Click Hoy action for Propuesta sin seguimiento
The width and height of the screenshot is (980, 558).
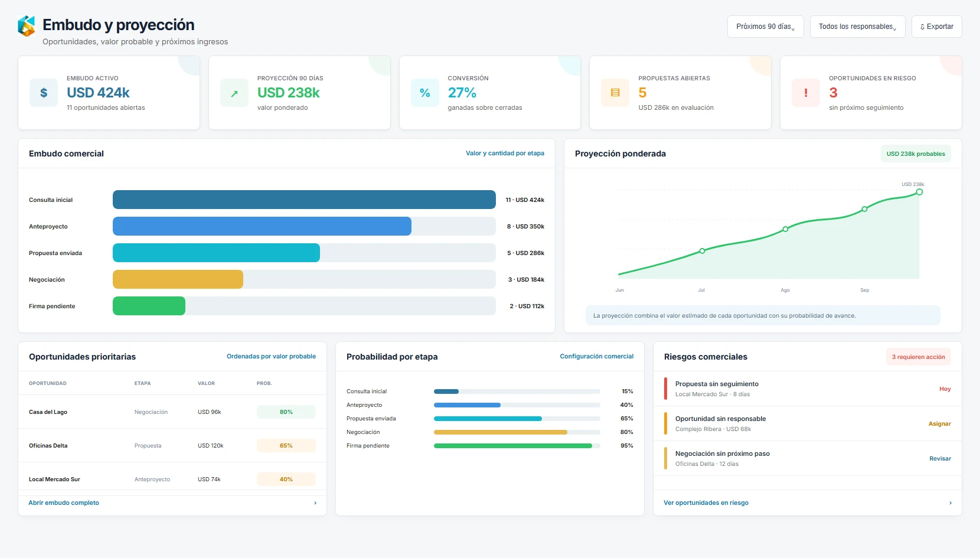pos(945,389)
